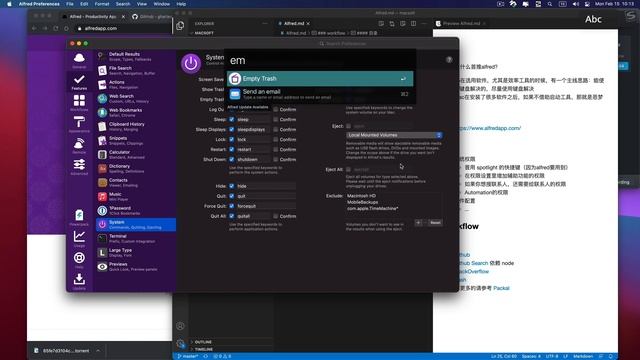Open the Local Mounted Volumes dropdown
This screenshot has width=640, height=360.
click(x=394, y=135)
